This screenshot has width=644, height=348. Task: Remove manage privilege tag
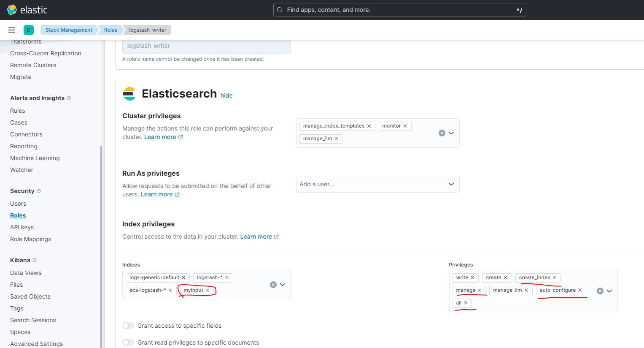480,290
